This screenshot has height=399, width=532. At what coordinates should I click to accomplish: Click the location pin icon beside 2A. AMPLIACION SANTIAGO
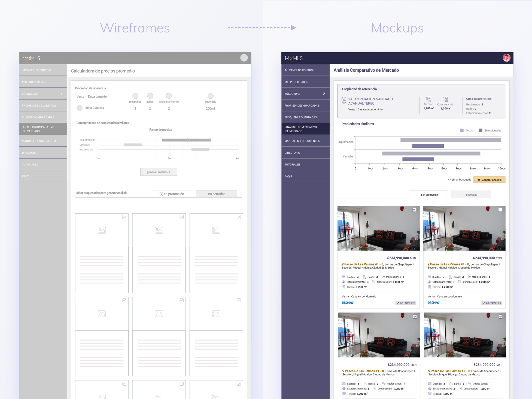pos(344,101)
